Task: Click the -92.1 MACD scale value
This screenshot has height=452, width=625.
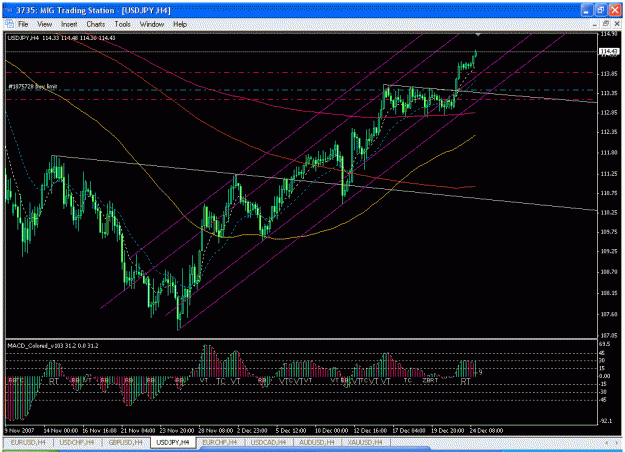Action: tap(605, 421)
